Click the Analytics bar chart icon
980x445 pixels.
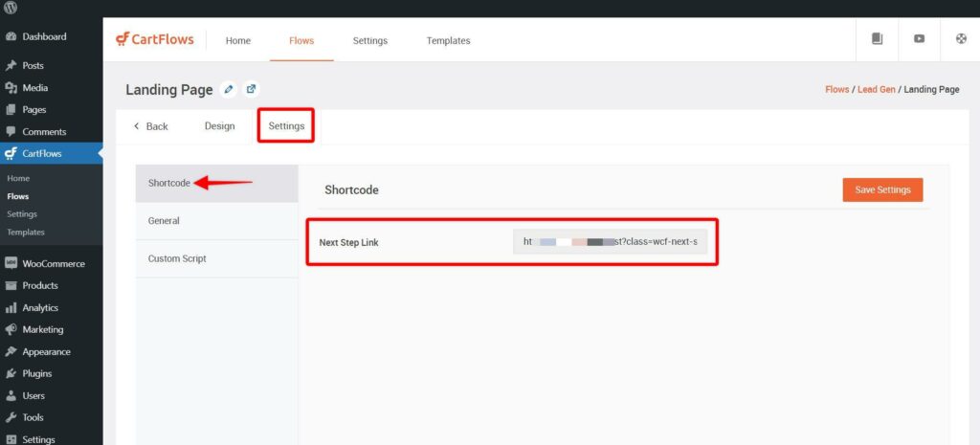point(11,307)
